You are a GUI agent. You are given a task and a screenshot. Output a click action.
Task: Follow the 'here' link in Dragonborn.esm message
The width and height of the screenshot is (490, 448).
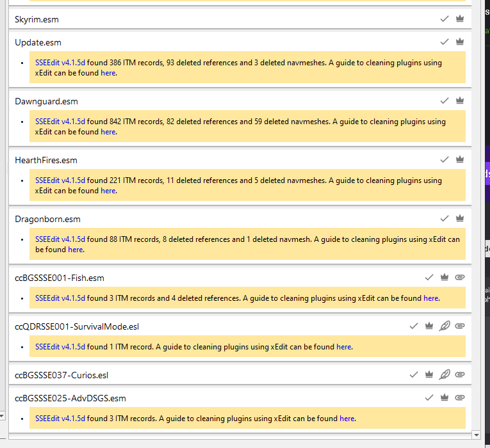tap(76, 250)
